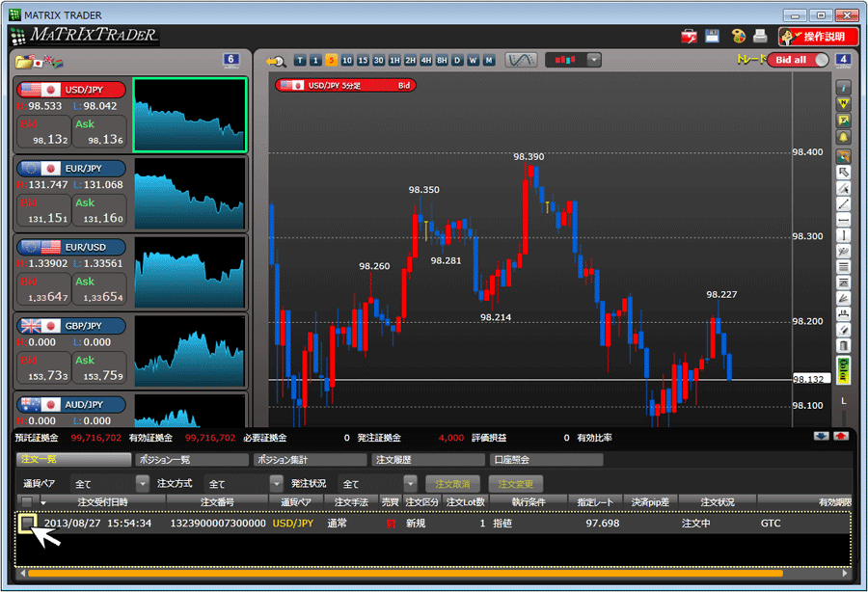This screenshot has width=868, height=592.
Task: Select the 1-minute timeframe button
Action: click(x=315, y=61)
